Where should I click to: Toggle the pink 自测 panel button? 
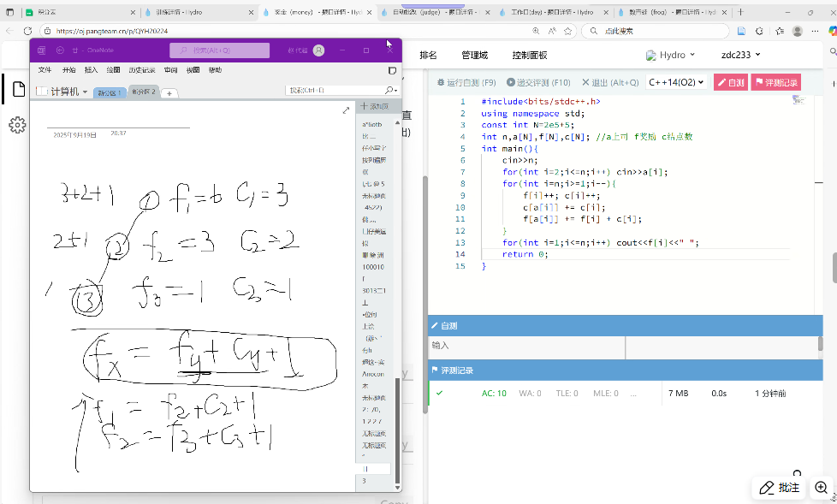(x=730, y=83)
